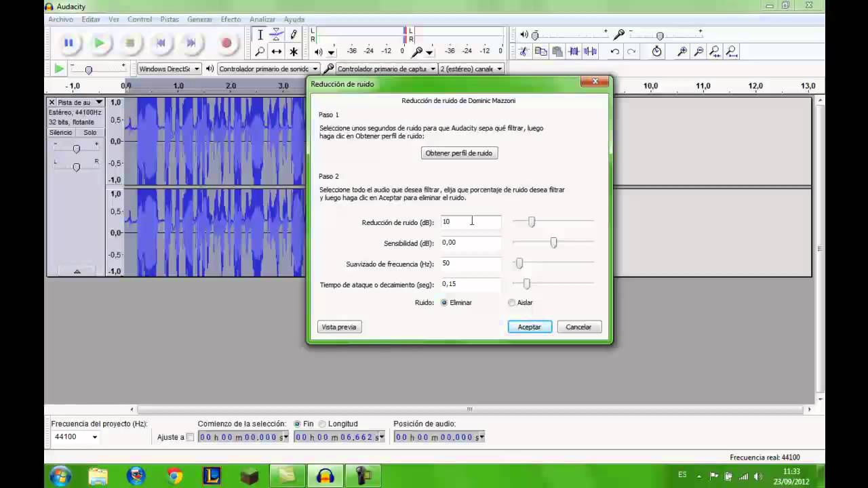Select the Longitud radio button
868x488 pixels.
coord(322,424)
